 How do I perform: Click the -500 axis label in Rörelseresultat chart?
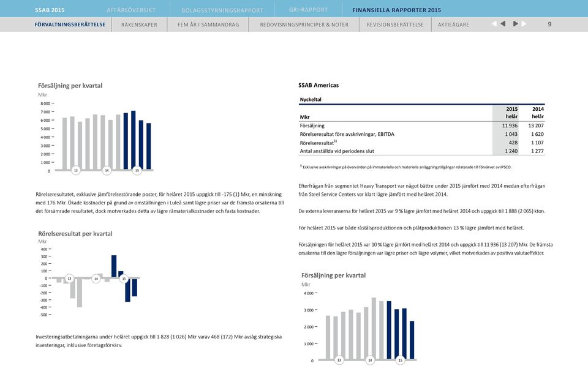[43, 315]
